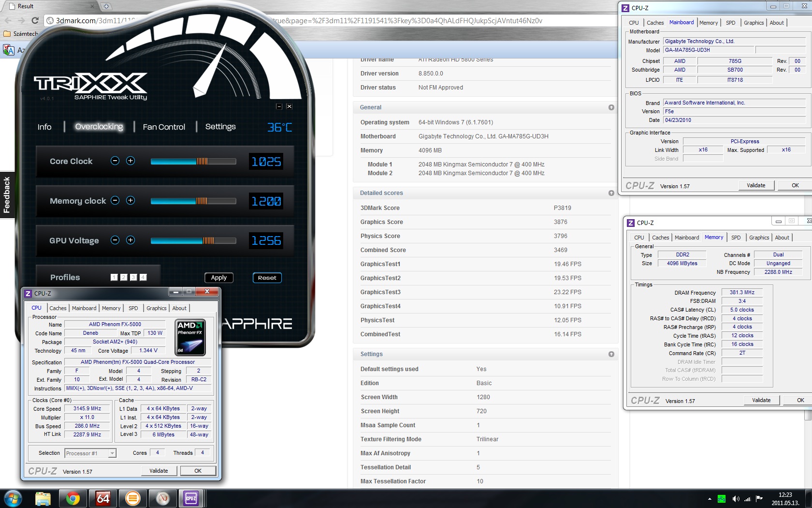Collapse the Settings section on 3DMark page
Screen dimensions: 812x508
click(x=611, y=354)
